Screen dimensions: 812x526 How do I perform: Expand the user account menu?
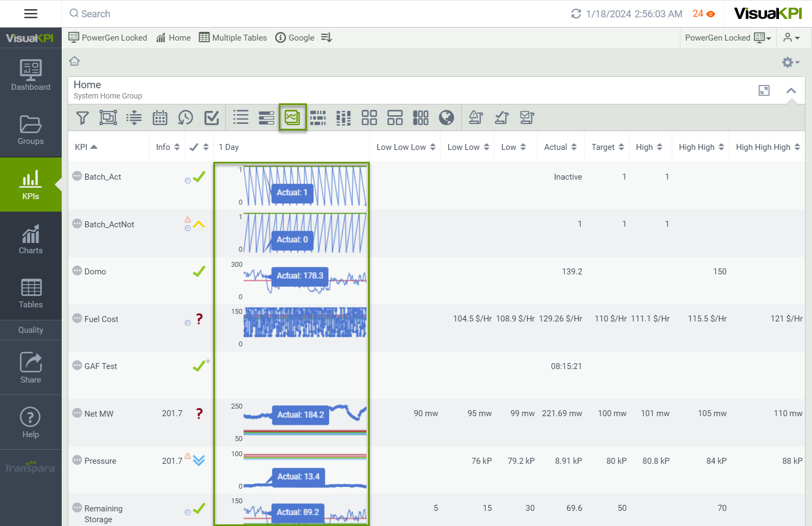click(x=791, y=38)
